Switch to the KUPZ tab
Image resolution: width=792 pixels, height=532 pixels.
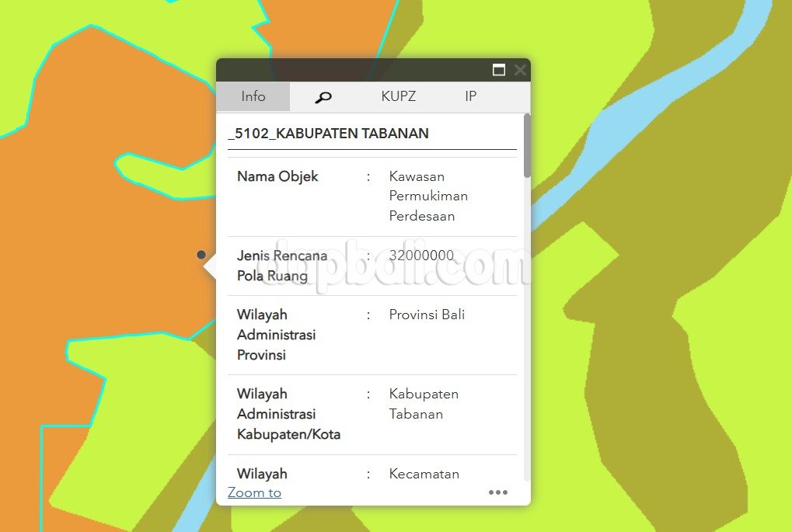tap(398, 97)
